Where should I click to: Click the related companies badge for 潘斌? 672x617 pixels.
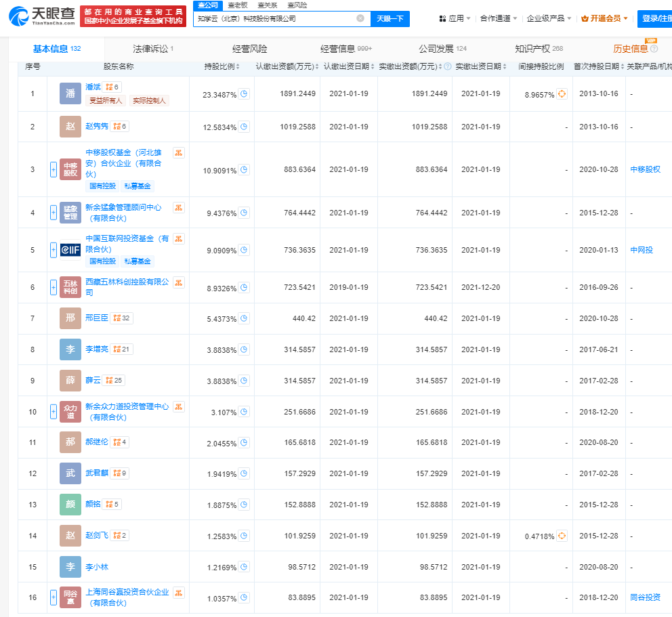(x=112, y=87)
